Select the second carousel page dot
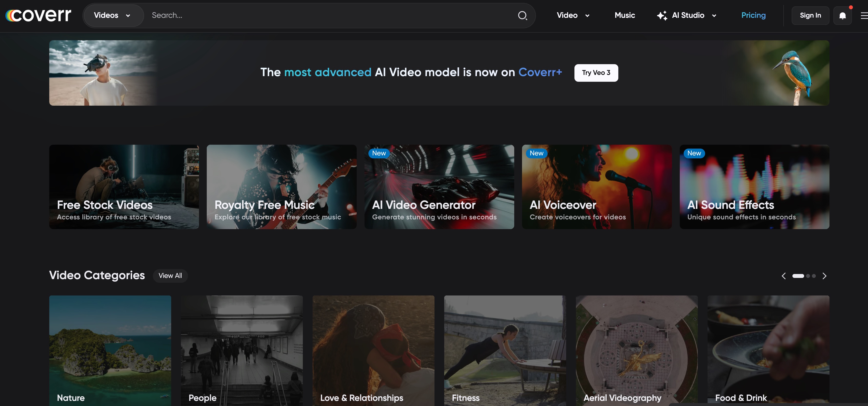The image size is (868, 406). pos(808,276)
